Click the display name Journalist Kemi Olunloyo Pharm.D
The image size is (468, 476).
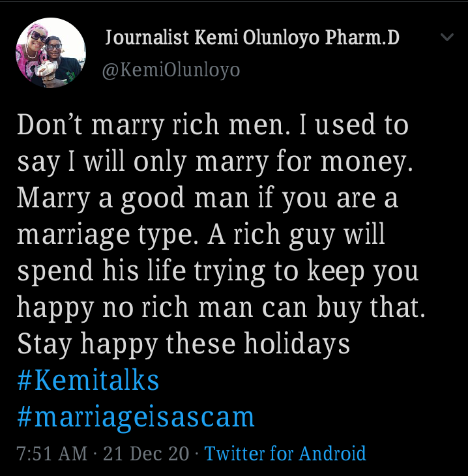tap(252, 38)
